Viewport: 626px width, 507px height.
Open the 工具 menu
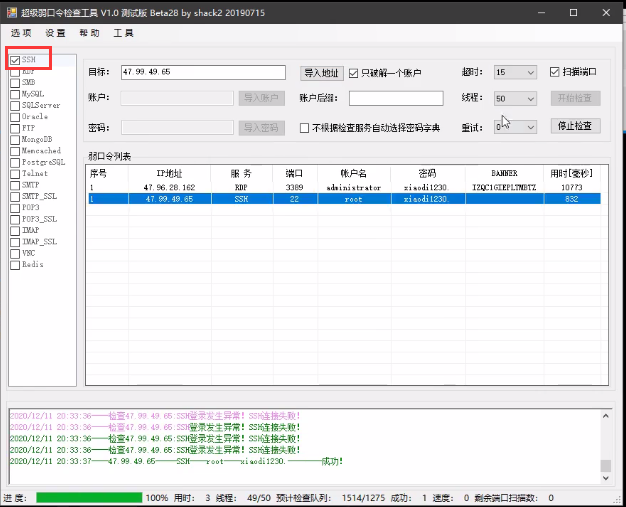123,33
